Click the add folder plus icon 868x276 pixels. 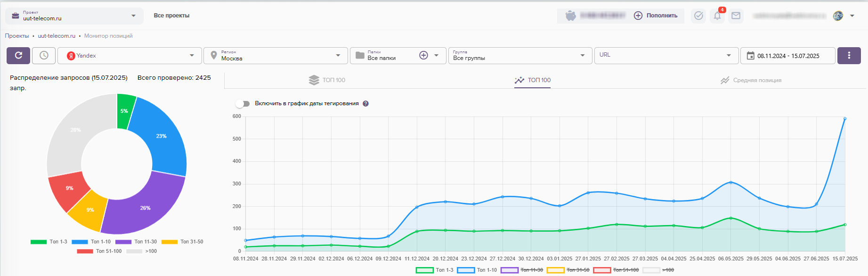(423, 56)
